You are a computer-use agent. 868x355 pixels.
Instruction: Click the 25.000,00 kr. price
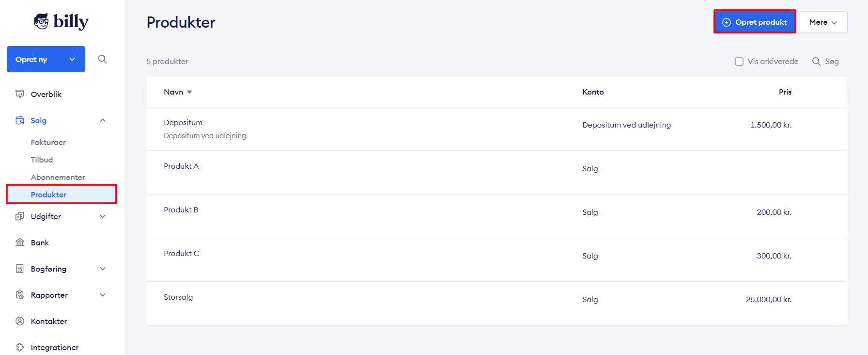tap(769, 299)
